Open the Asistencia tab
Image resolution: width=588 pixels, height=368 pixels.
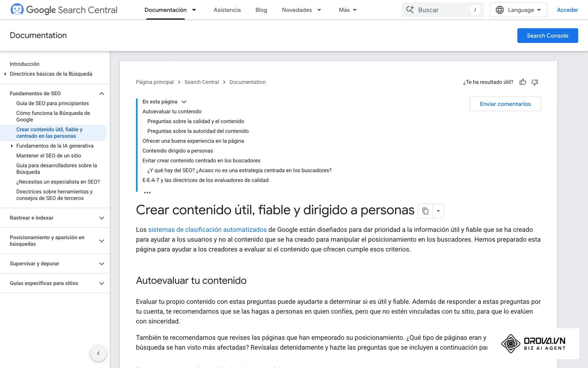pyautogui.click(x=227, y=10)
